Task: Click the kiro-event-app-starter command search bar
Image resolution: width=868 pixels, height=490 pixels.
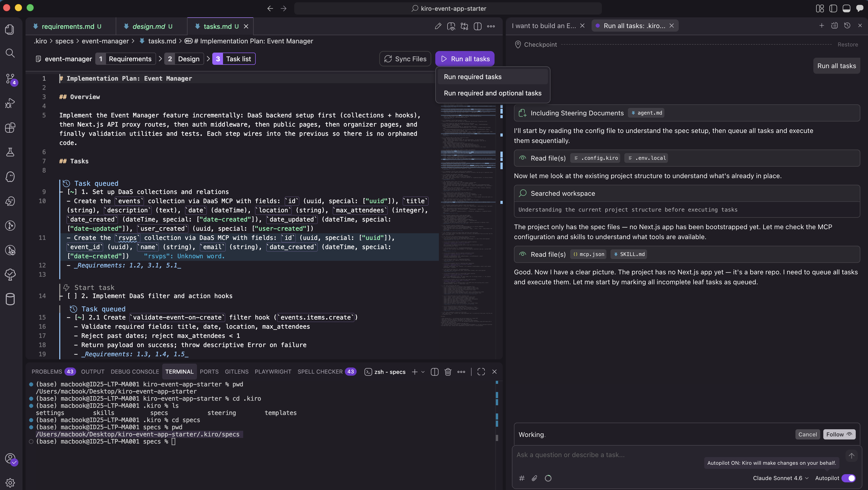Action: tap(448, 8)
